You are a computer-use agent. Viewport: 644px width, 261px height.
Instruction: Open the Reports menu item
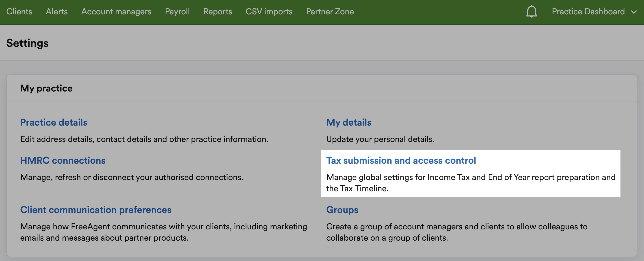tap(218, 11)
